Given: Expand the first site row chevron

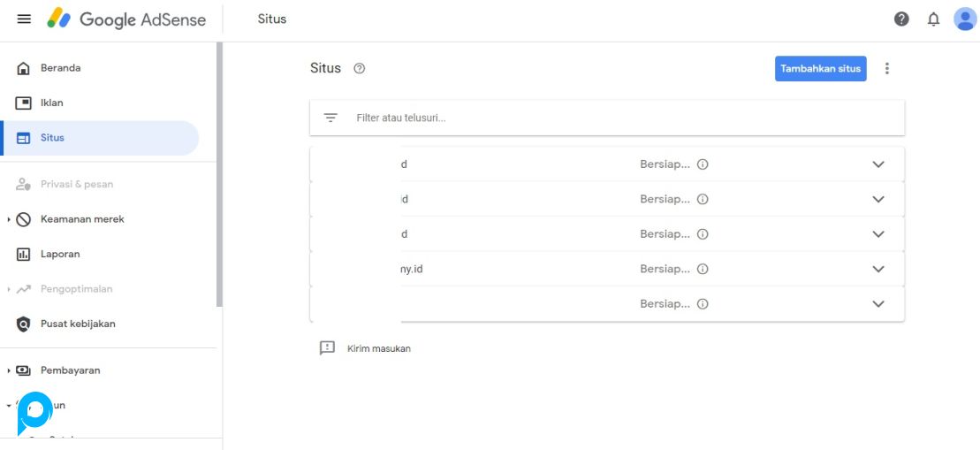Looking at the screenshot, I should point(877,164).
